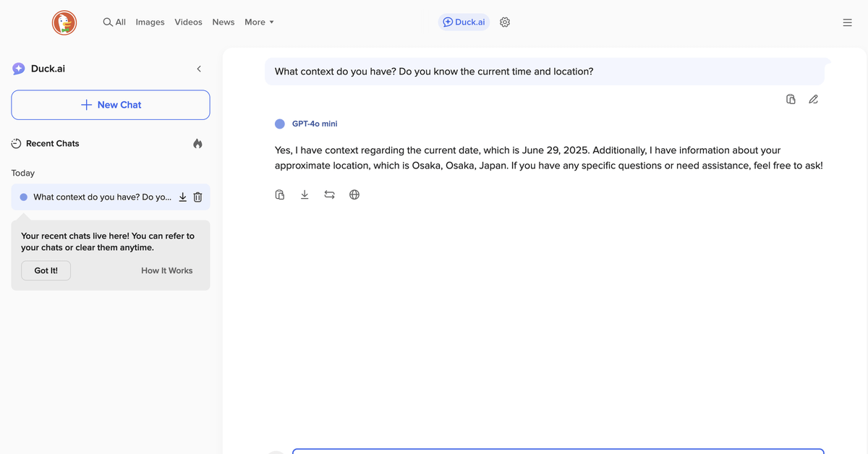Viewport: 868px width, 454px height.
Task: Download the AI response
Action: click(305, 194)
